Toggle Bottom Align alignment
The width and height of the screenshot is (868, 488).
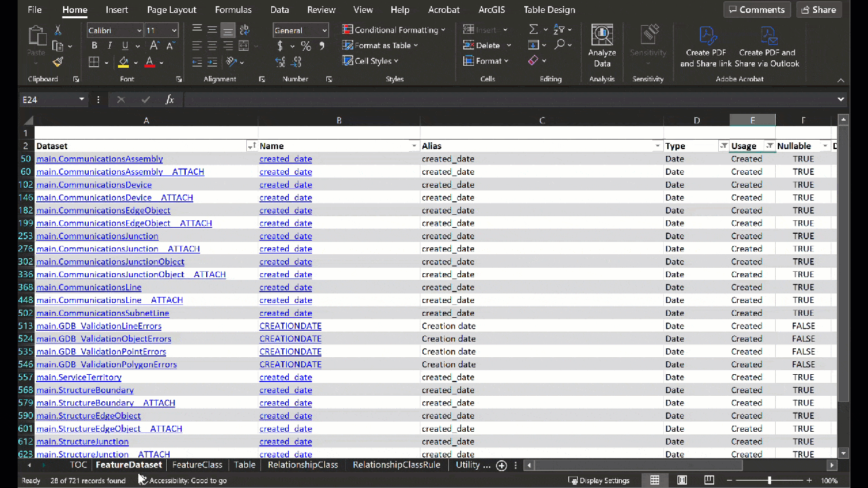tap(228, 30)
